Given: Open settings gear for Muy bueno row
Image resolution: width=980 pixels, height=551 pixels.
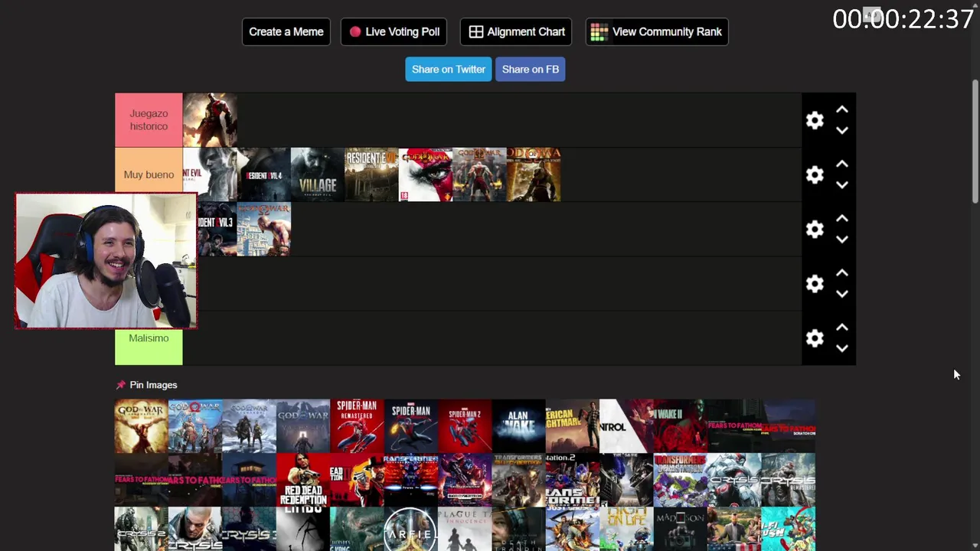Looking at the screenshot, I should 815,174.
